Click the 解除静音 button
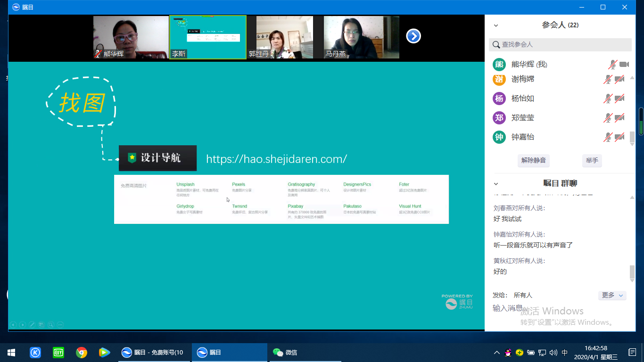The image size is (644, 362). 533,160
